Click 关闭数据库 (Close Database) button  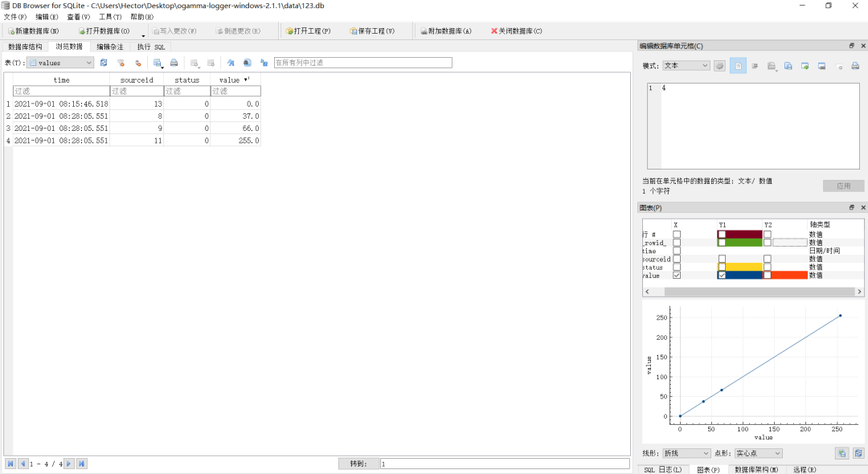coord(517,31)
